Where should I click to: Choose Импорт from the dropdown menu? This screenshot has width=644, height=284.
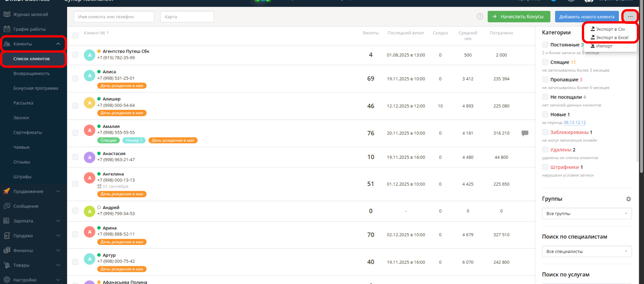[604, 46]
